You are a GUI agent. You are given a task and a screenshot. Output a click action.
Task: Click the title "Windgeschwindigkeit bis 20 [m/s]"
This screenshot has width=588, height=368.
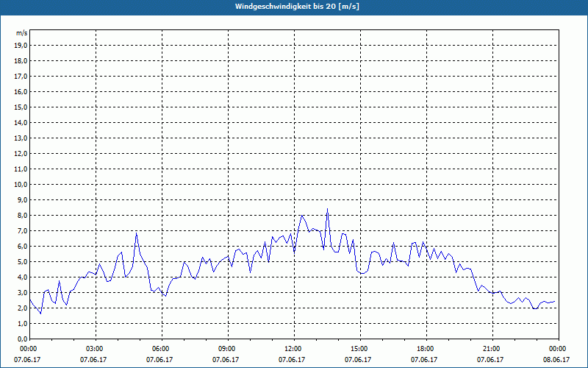297,7
